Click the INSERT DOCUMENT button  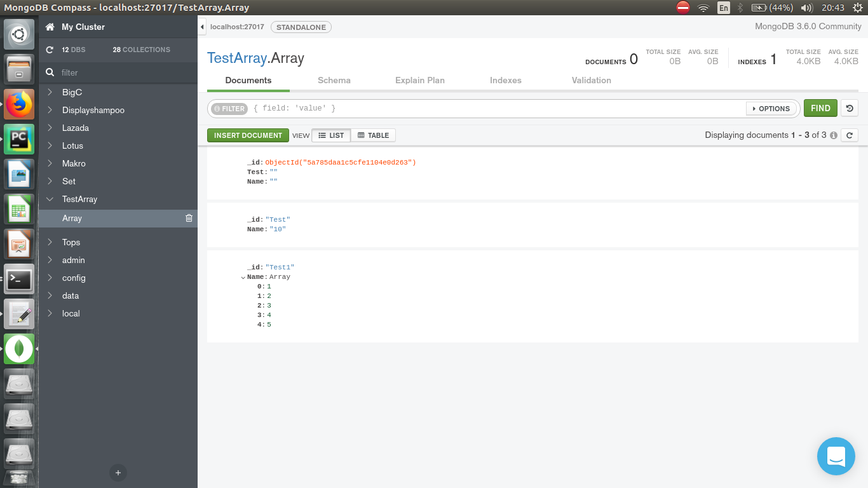(x=248, y=135)
